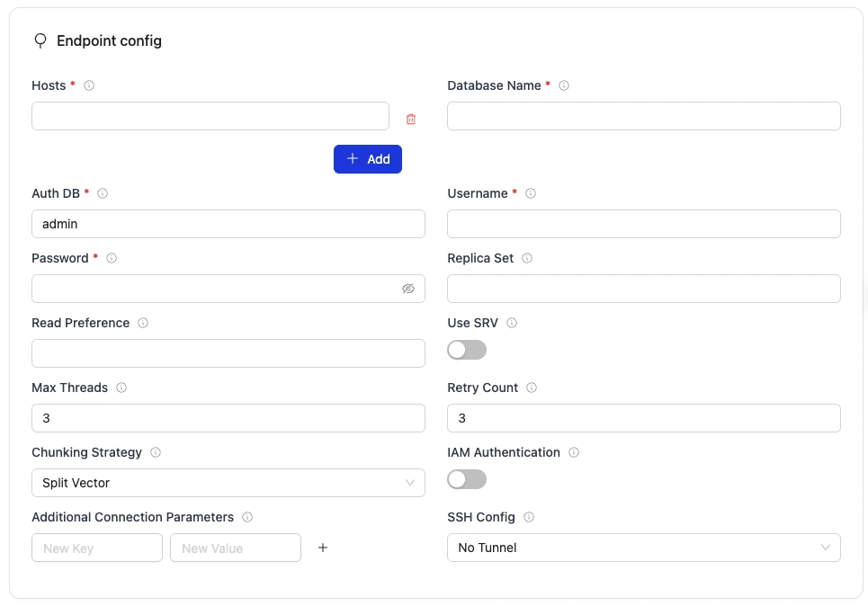This screenshot has height=606, width=868.
Task: Enable the Use SRV toggle
Action: coord(467,350)
